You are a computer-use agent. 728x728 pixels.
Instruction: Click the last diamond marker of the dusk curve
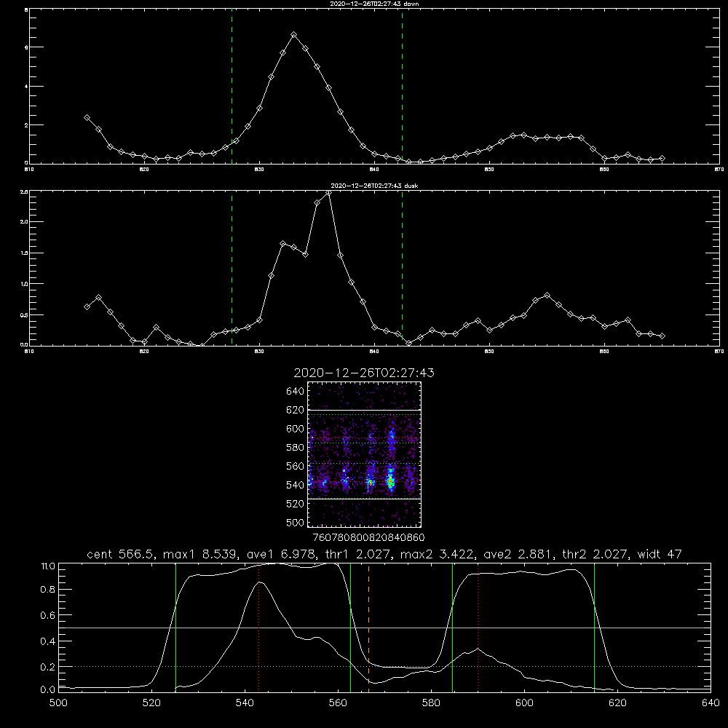click(x=662, y=336)
